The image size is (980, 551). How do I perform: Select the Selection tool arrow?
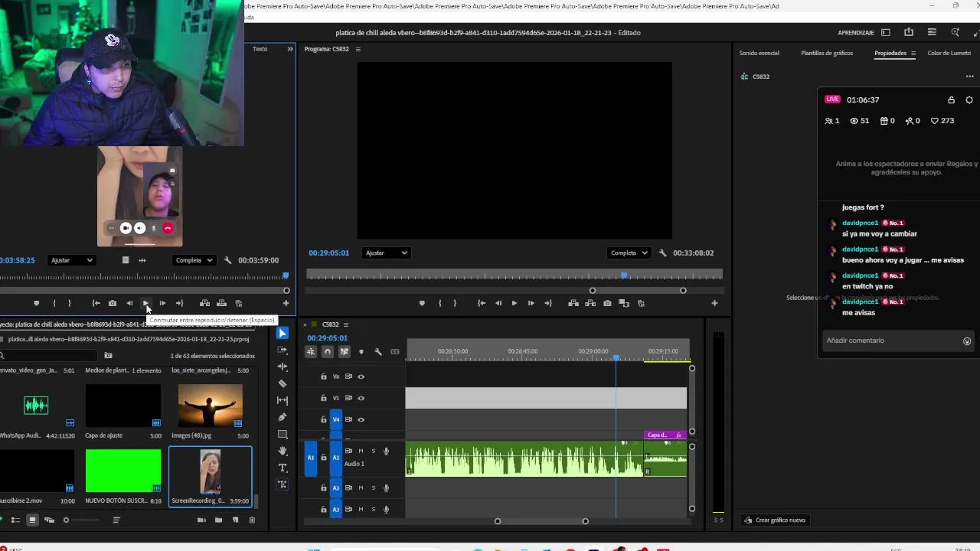coord(283,333)
